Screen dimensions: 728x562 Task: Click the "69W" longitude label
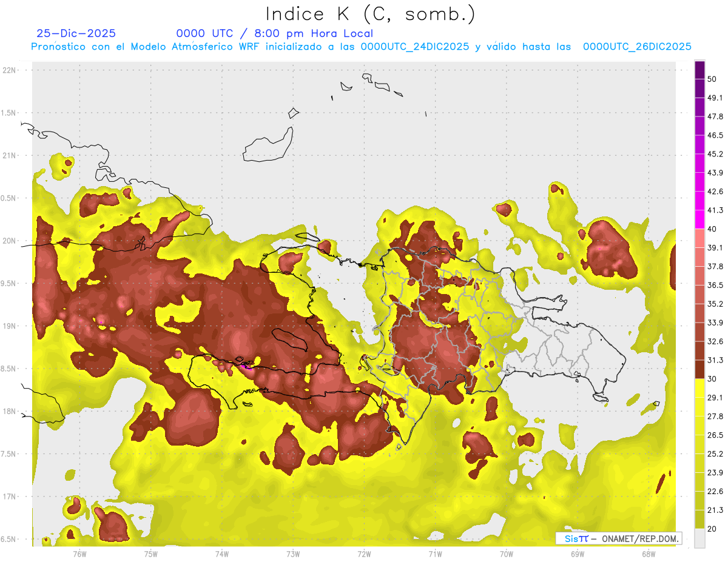point(577,554)
